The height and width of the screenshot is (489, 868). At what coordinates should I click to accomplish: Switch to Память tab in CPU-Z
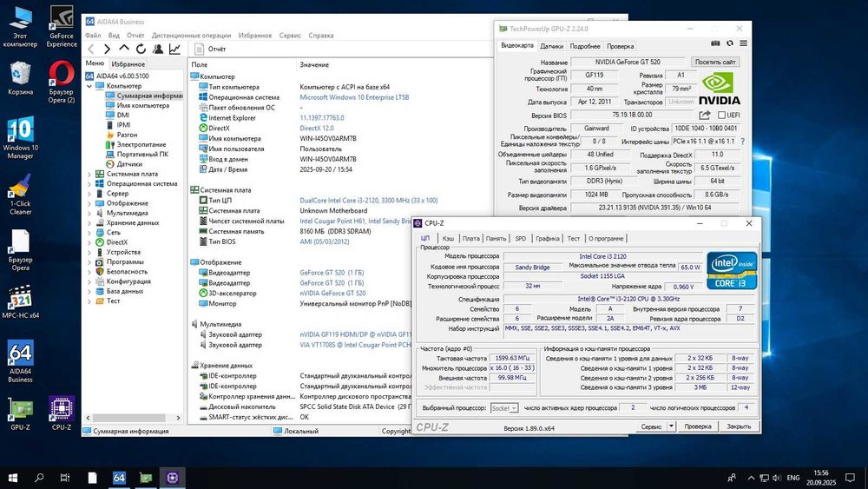pyautogui.click(x=496, y=239)
